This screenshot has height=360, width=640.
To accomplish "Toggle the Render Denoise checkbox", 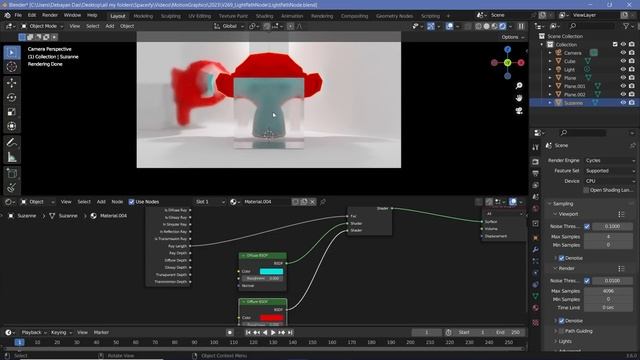I will (x=562, y=321).
